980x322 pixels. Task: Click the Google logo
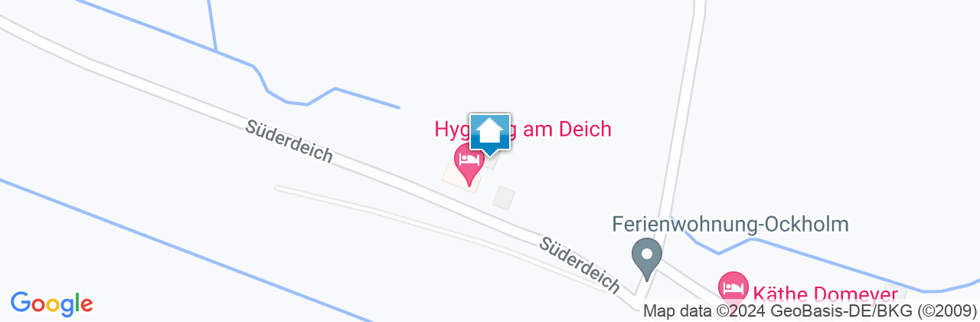point(52,304)
